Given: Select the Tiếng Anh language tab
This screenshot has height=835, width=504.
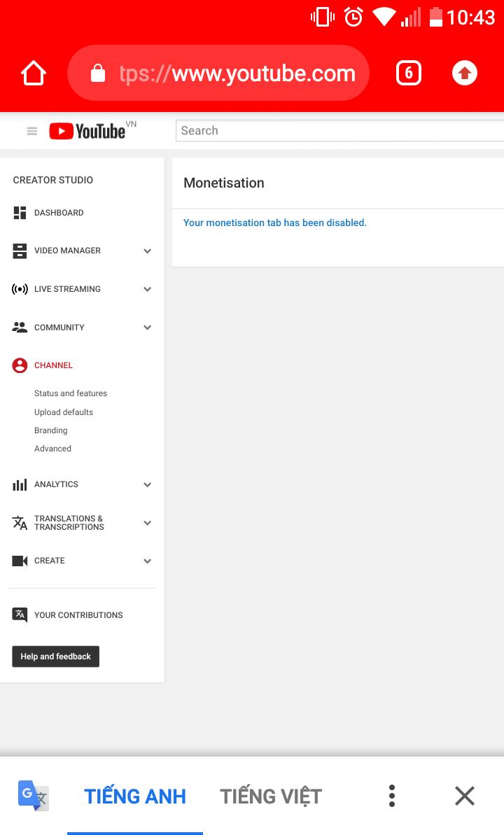Looking at the screenshot, I should click(135, 796).
